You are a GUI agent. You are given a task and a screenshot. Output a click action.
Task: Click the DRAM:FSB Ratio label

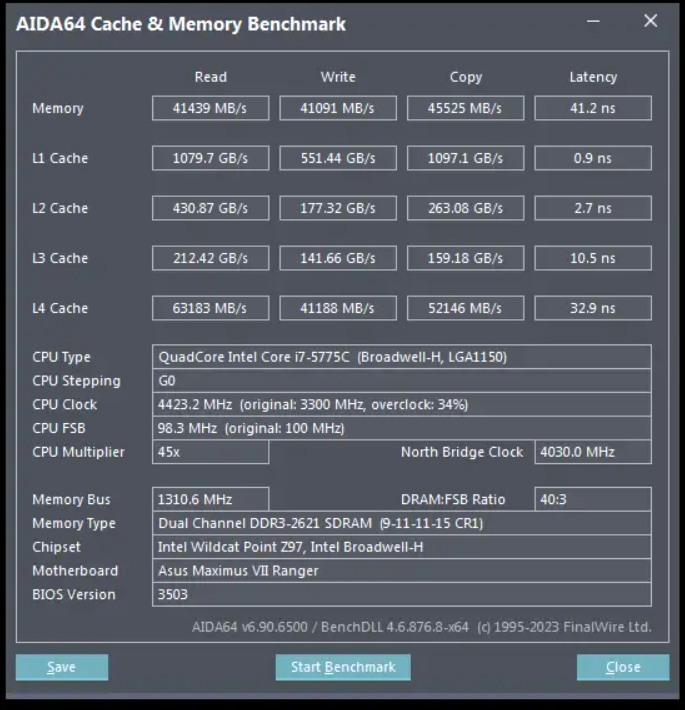coord(453,499)
